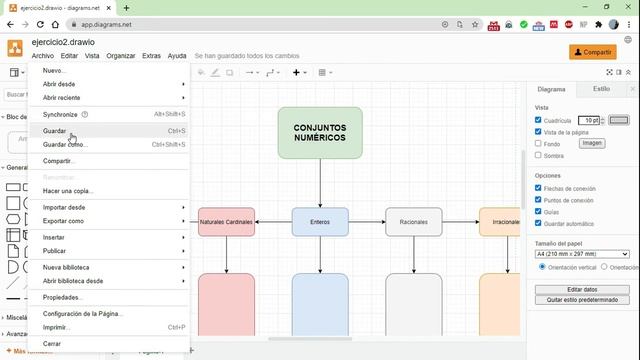Toggle Vista de la página checkbox
Screen dimensions: 640x360
(538, 132)
